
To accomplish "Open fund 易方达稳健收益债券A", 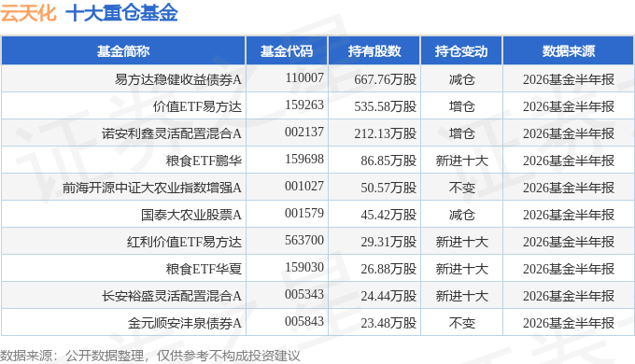I will tap(178, 79).
